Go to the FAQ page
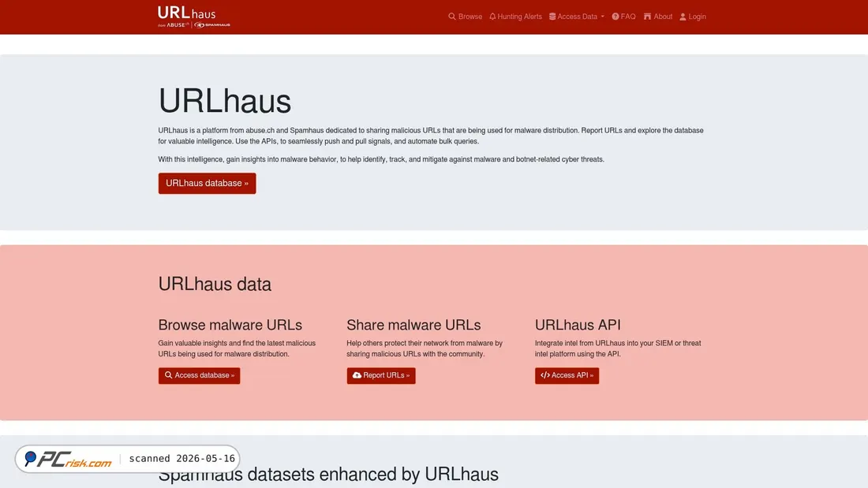 (623, 17)
